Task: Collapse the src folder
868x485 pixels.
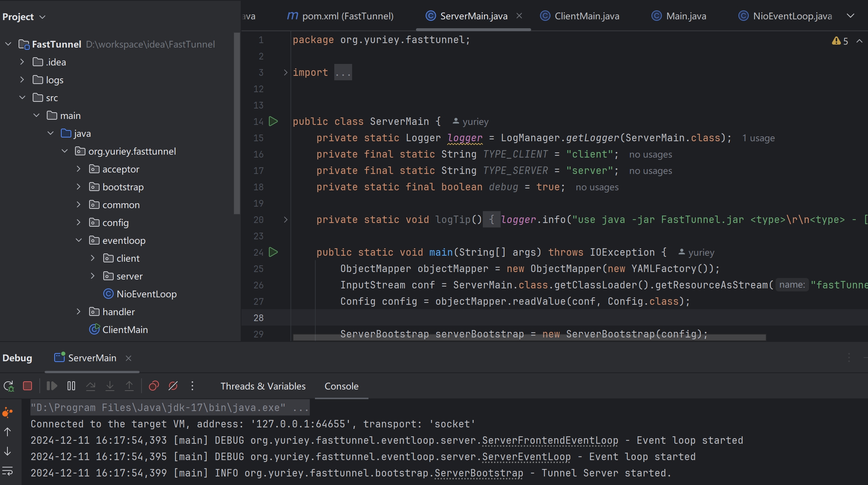Action: pos(22,97)
